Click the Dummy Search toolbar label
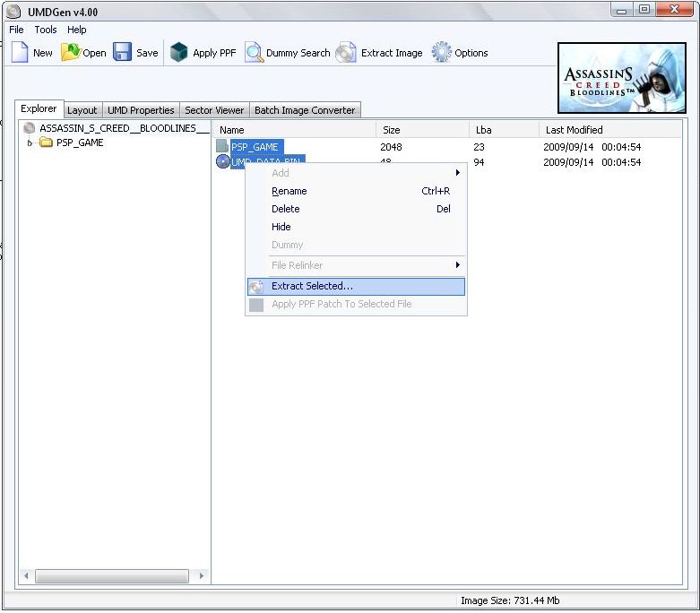700x613 pixels. [x=298, y=53]
